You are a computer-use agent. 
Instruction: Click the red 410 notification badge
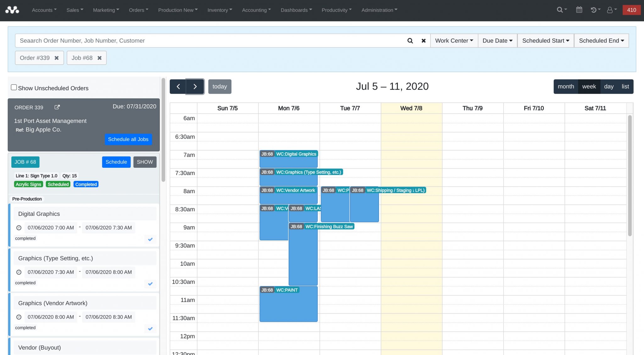pos(631,10)
